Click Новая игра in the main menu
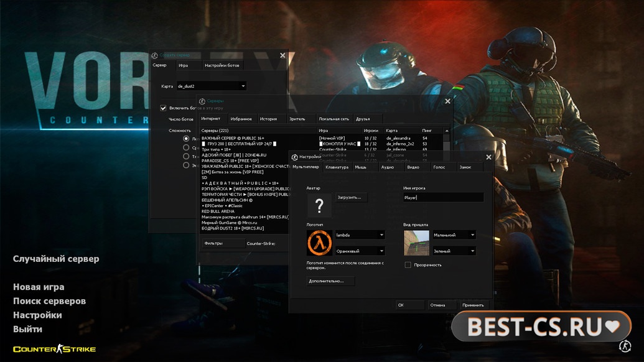Viewport: 644px width, 362px height. tap(39, 287)
